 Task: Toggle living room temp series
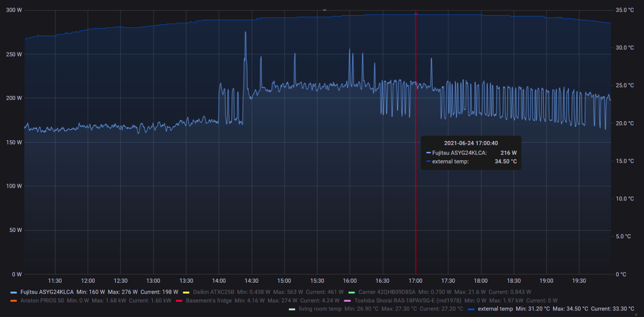pyautogui.click(x=320, y=309)
